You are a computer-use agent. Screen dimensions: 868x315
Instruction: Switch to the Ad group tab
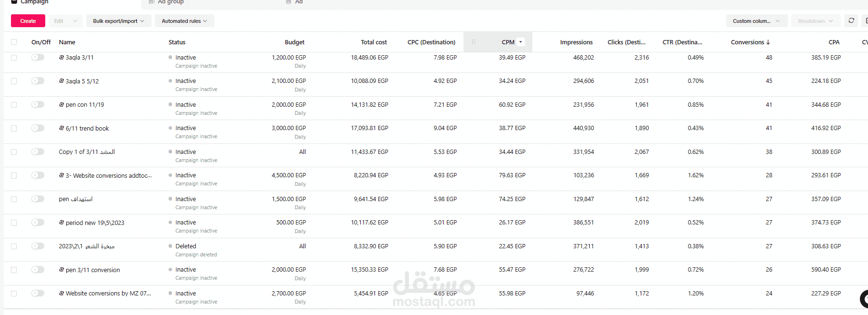[x=171, y=2]
